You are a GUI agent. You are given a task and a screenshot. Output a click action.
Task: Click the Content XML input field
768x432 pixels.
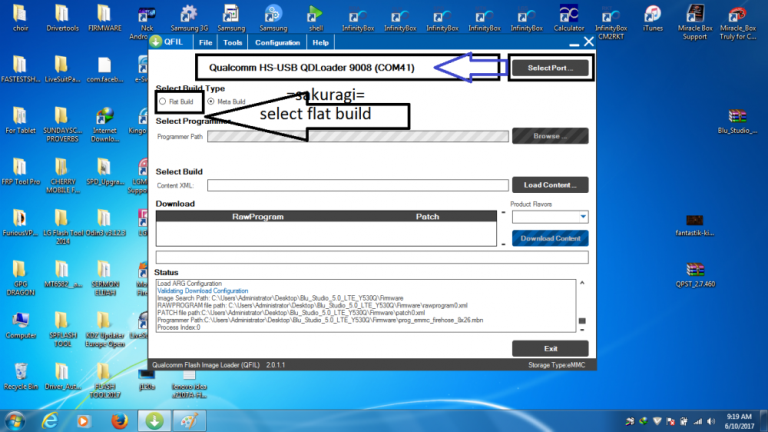[x=357, y=185]
